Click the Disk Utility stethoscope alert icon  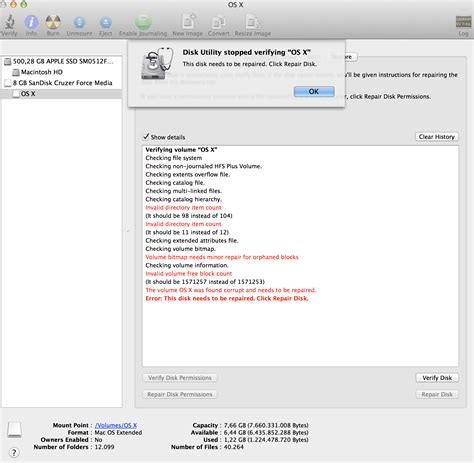[157, 63]
